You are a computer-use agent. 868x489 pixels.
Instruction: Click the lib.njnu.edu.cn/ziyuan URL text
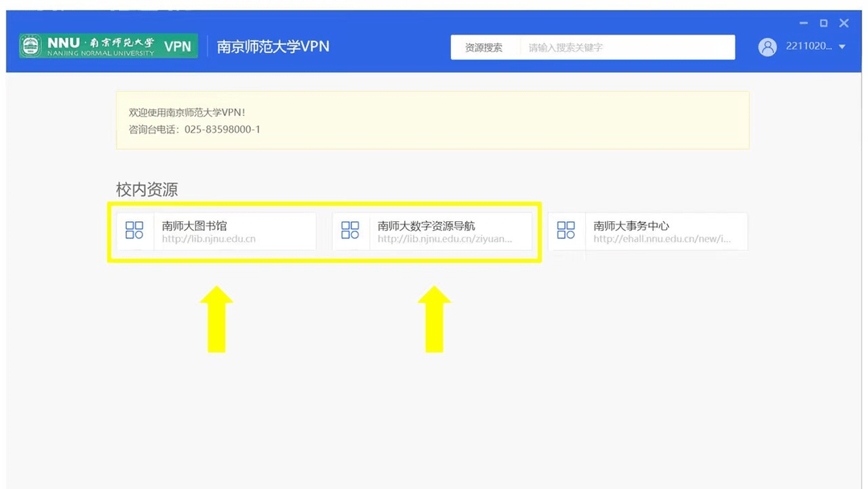pos(445,239)
